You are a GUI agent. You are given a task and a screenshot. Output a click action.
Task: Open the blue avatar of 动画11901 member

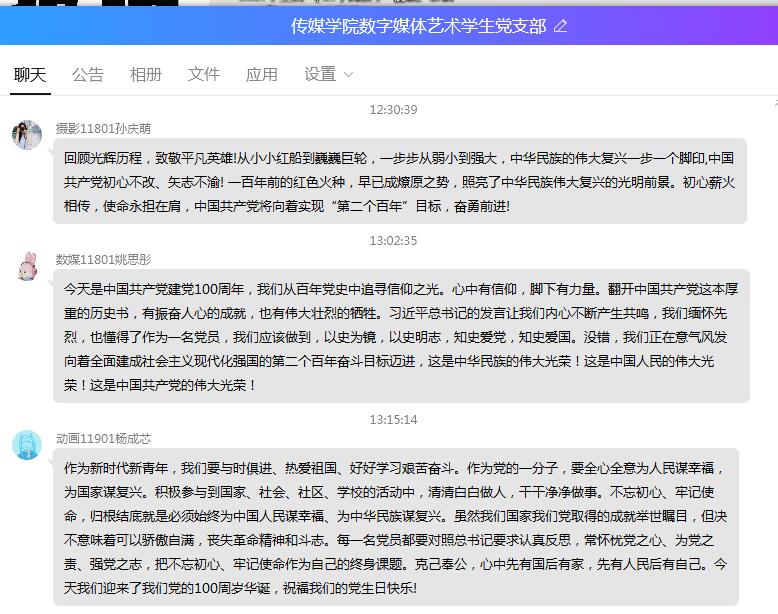tap(27, 445)
